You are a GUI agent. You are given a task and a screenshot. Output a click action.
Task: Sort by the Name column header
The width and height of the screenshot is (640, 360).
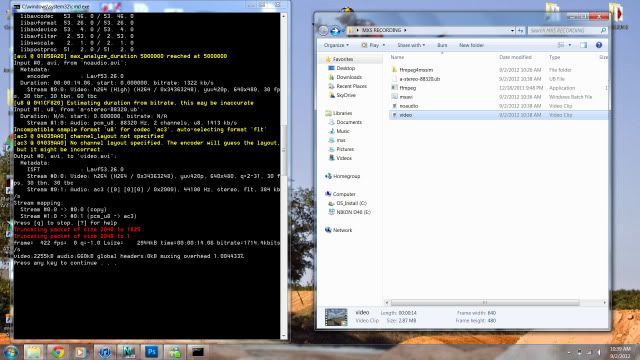(397, 58)
